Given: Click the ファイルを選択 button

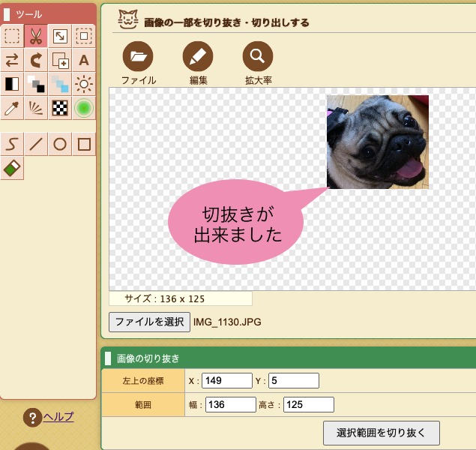Looking at the screenshot, I should tap(150, 322).
